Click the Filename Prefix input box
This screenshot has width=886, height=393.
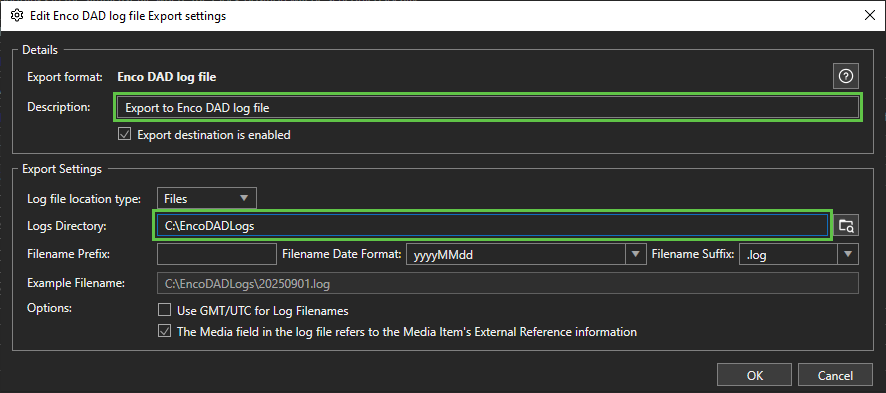point(216,254)
